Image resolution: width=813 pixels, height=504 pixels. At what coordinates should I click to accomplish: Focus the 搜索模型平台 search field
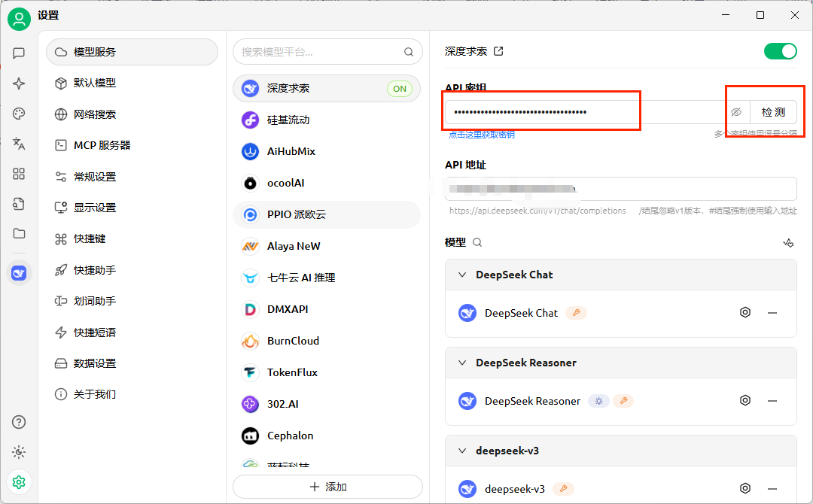click(327, 52)
